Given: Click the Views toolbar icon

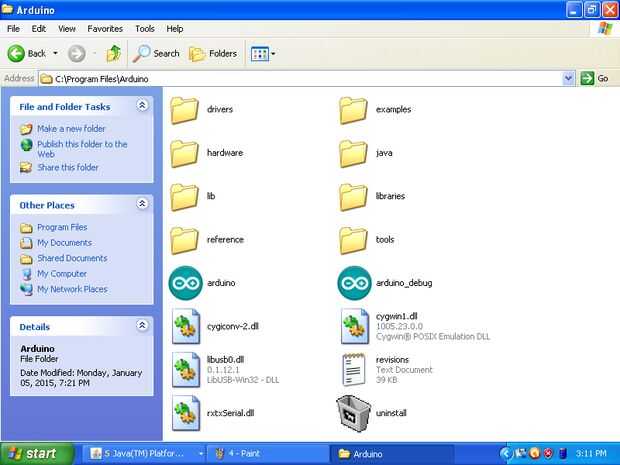Looking at the screenshot, I should point(260,54).
